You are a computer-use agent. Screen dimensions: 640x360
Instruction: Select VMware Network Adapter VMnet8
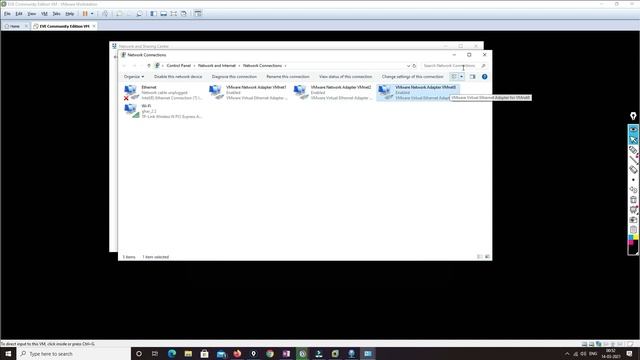417,93
